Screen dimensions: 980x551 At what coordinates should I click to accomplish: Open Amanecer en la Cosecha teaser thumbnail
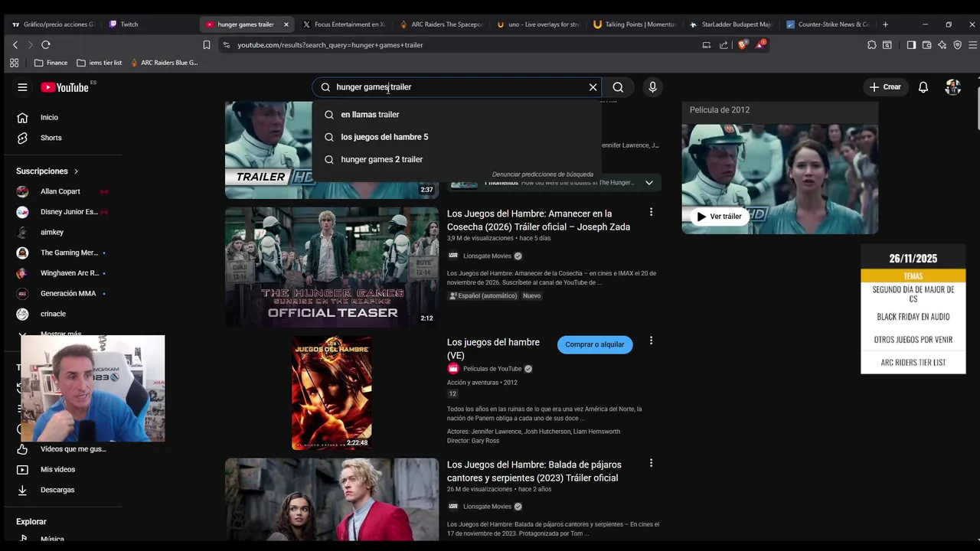(332, 267)
